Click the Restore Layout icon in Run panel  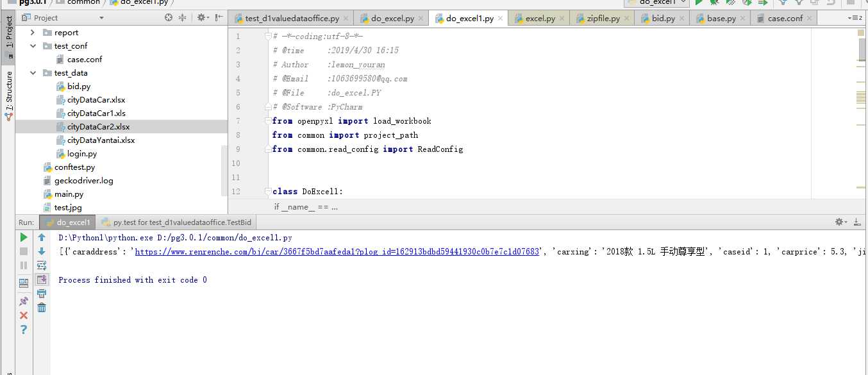pyautogui.click(x=24, y=283)
